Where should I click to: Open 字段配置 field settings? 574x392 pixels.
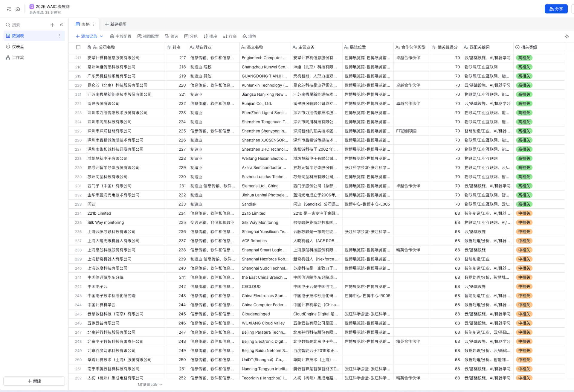(x=121, y=36)
